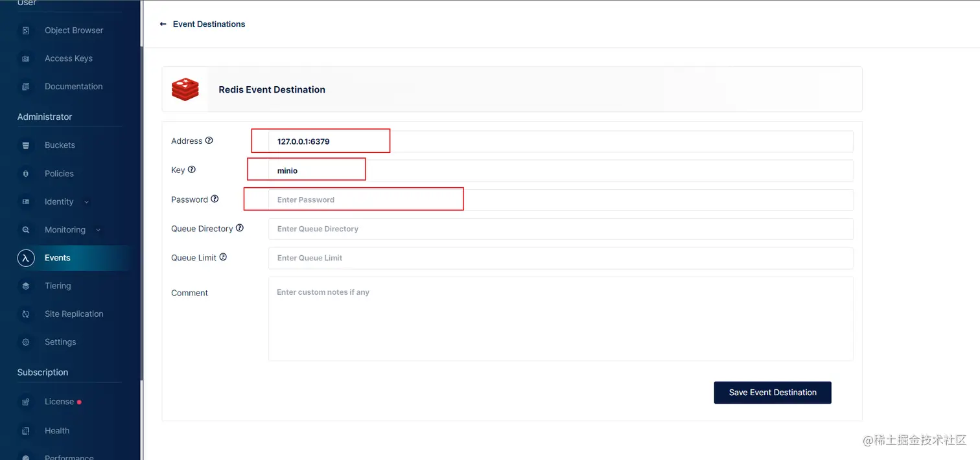Click the Enter Queue Limit field
The image size is (980, 460).
[x=561, y=258]
